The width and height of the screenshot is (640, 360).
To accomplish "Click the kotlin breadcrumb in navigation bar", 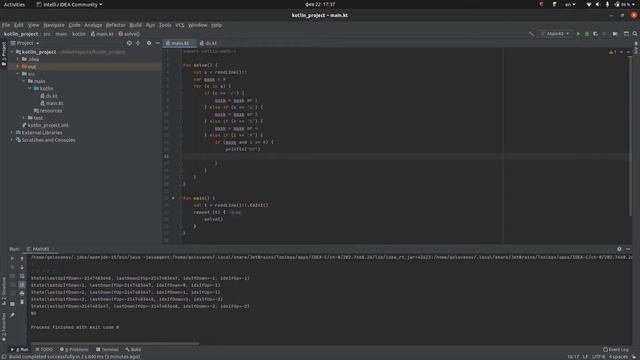I will (x=79, y=34).
